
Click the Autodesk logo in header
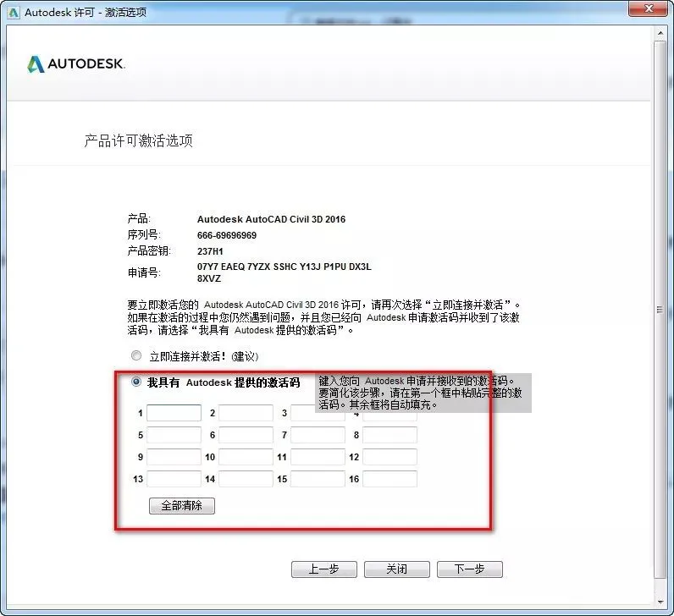tap(75, 64)
